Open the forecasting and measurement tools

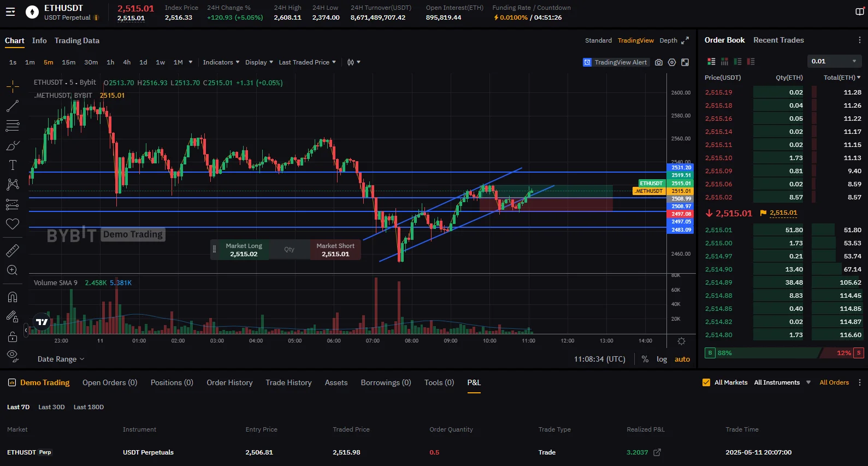pos(13,204)
